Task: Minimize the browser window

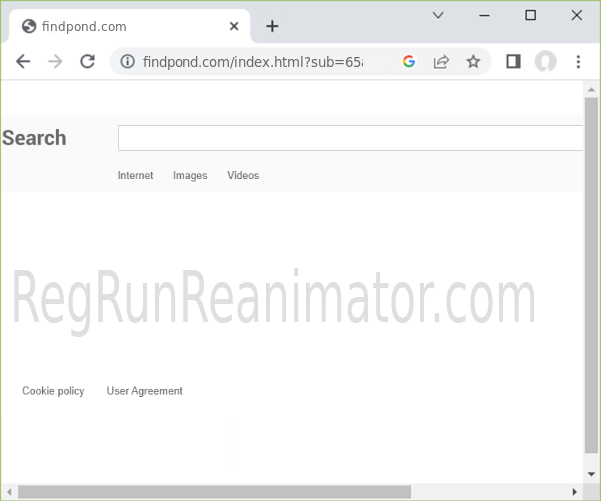Action: (484, 15)
